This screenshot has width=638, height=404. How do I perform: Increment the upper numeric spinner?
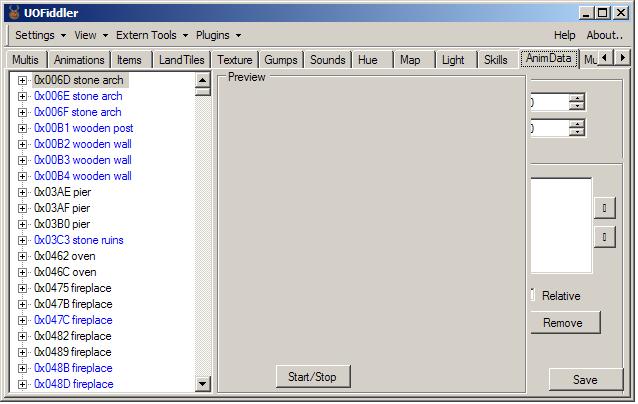[577, 98]
